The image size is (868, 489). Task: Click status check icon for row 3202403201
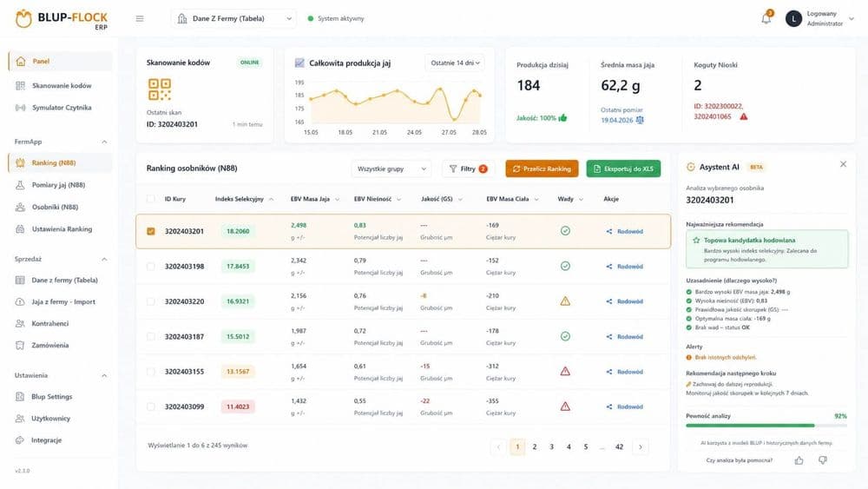[565, 231]
